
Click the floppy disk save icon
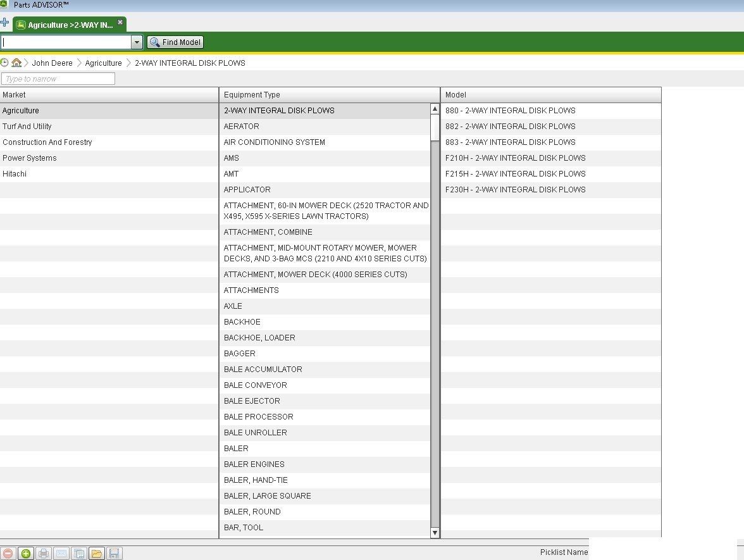tap(114, 554)
